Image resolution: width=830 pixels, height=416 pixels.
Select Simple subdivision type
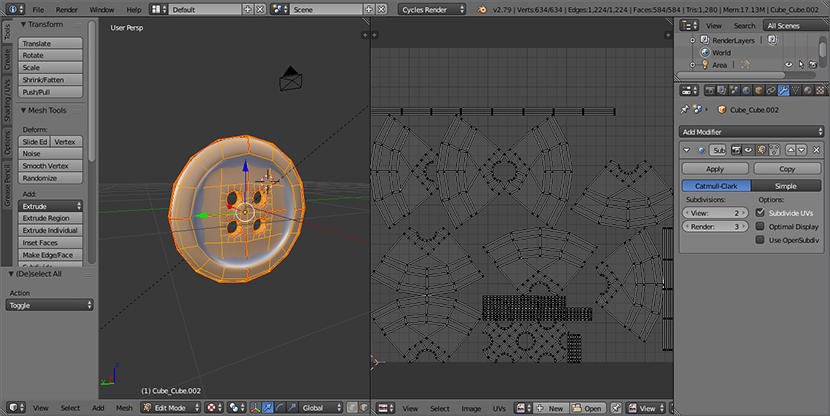(786, 186)
